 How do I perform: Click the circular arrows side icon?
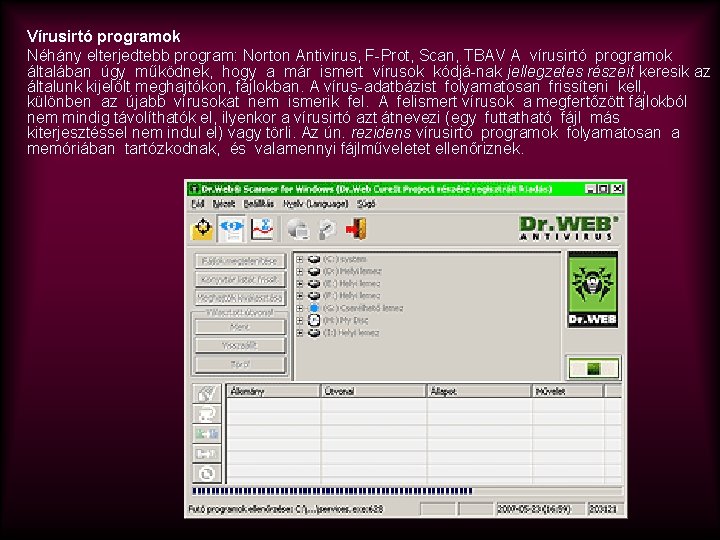coord(207,473)
